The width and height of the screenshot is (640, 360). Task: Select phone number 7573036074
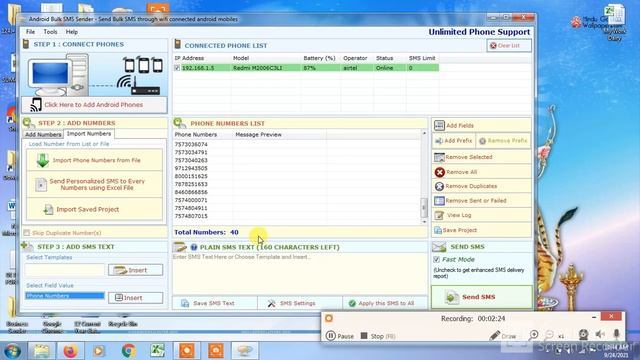[191, 144]
